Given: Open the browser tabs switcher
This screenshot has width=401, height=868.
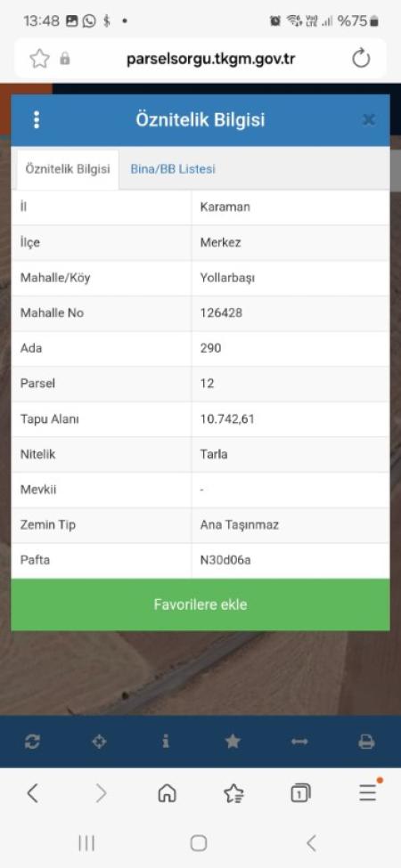Looking at the screenshot, I should click(300, 793).
